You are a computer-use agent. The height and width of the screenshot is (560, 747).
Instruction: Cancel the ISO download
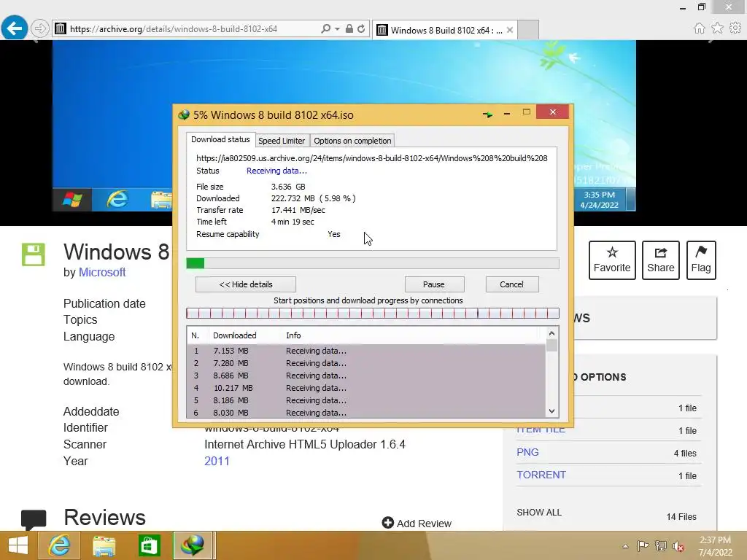511,284
